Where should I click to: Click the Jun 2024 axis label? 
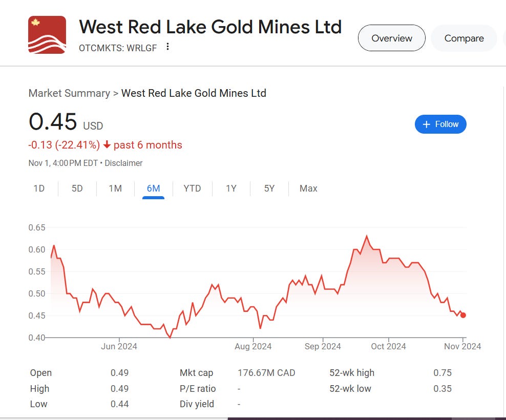(119, 346)
